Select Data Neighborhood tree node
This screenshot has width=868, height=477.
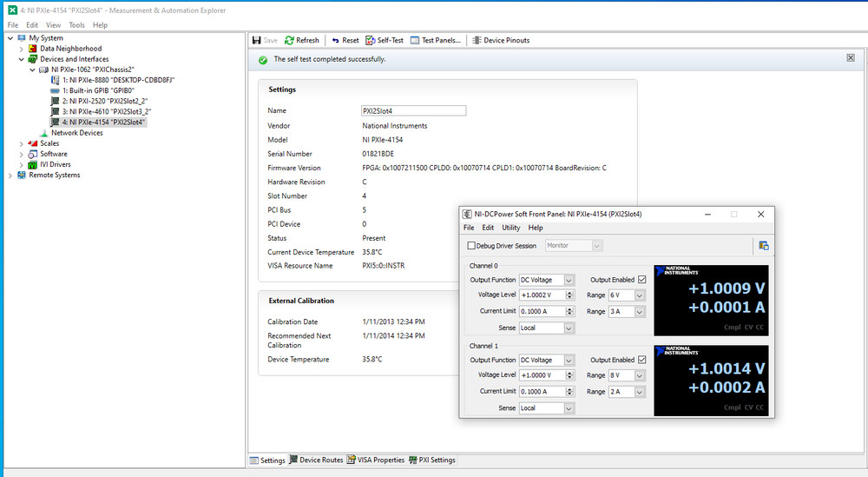coord(70,49)
